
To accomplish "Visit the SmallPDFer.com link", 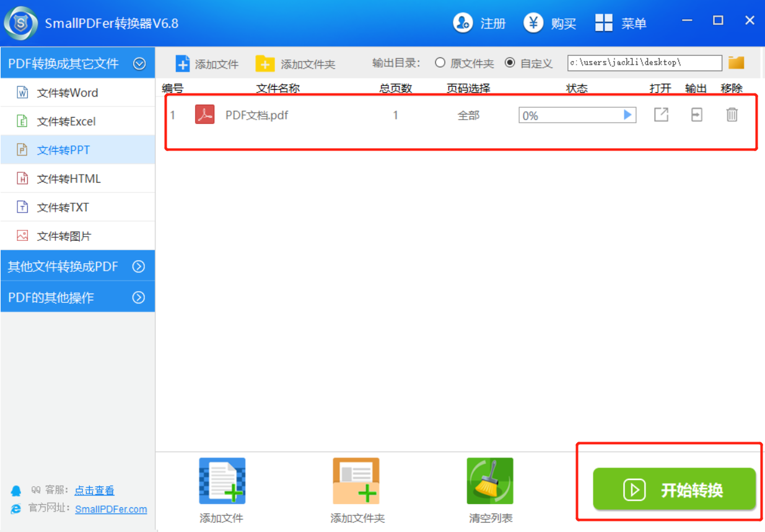I will 111,509.
